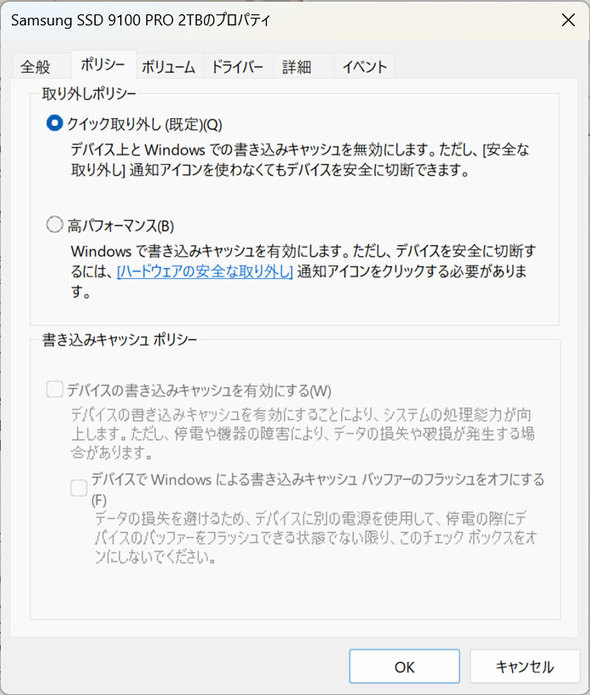Close the Samsung SSD properties dialog
This screenshot has width=590, height=695.
568,20
